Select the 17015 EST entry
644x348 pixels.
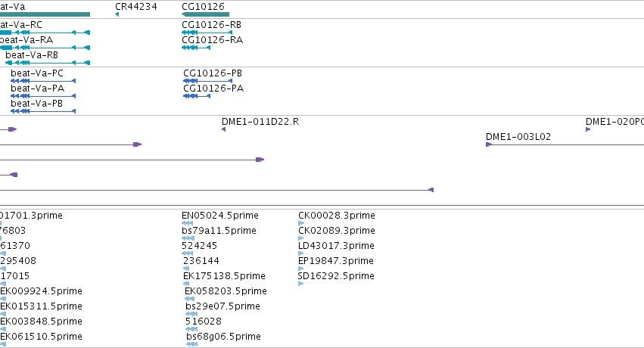[15, 276]
